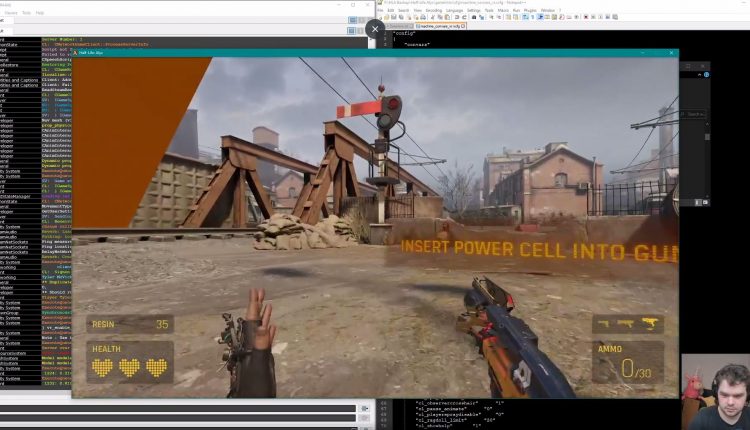
Task: Open the Search menu in Notepad++
Action: coord(404,11)
